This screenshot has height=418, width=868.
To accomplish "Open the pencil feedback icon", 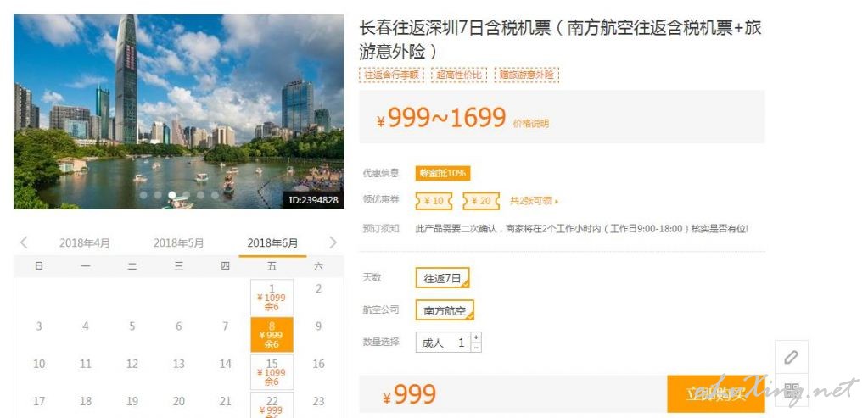I will coord(791,357).
